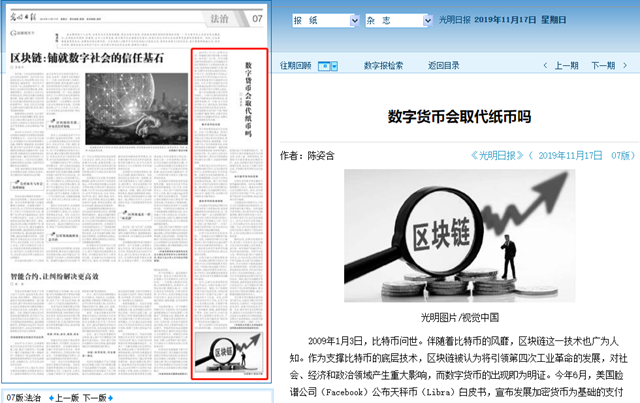Click the 往期回顾 link
This screenshot has height=403, width=640.
294,66
